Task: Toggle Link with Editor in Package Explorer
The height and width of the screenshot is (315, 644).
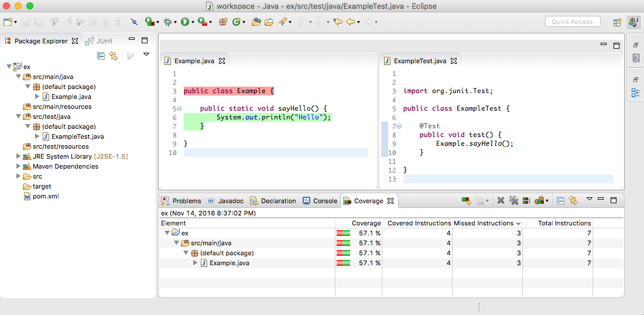Action: [114, 56]
